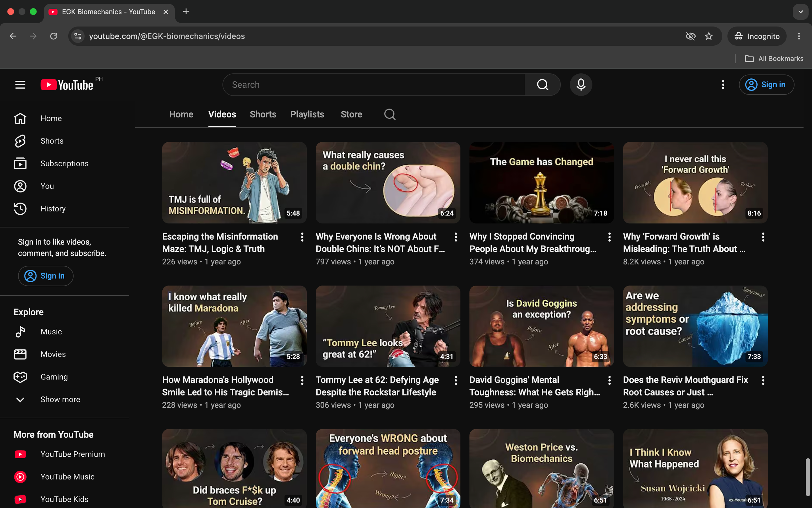Go to Home in sidebar
Screen dimensions: 812x508
(x=64, y=118)
